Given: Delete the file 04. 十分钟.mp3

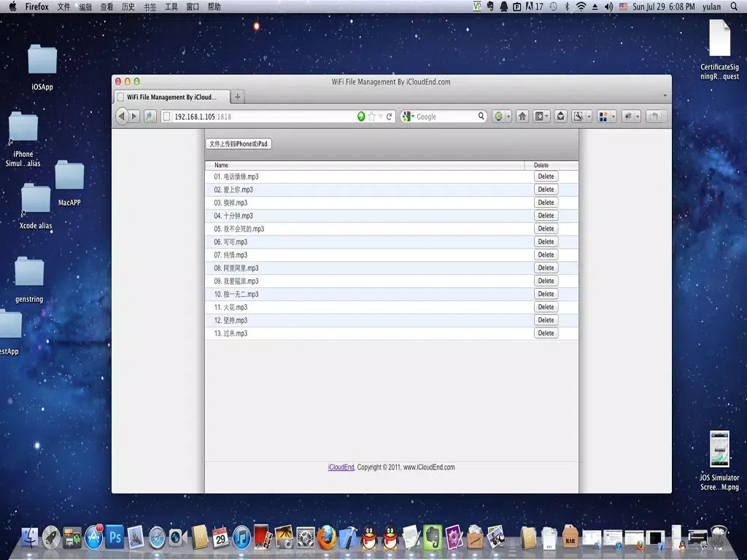Looking at the screenshot, I should (x=546, y=215).
